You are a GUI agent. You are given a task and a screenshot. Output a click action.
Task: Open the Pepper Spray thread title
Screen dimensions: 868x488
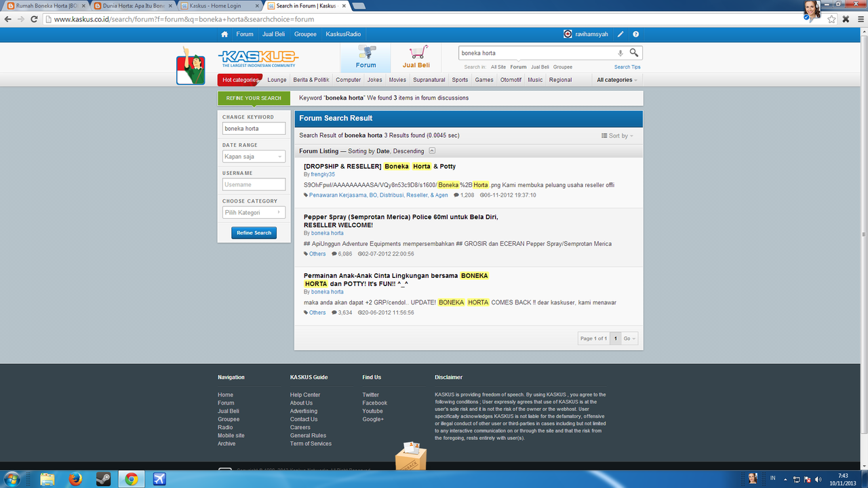pos(401,221)
